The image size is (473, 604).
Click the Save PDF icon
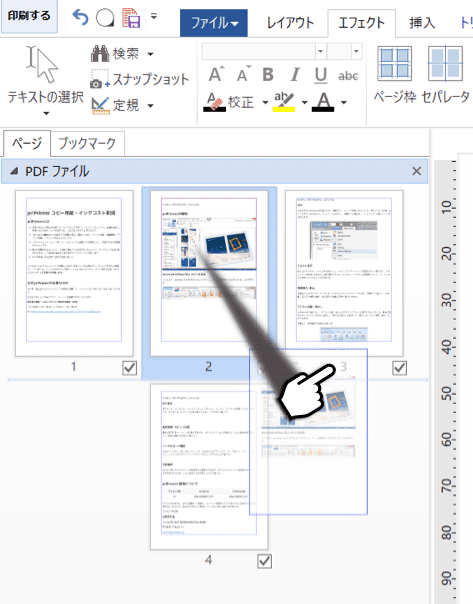pos(131,18)
